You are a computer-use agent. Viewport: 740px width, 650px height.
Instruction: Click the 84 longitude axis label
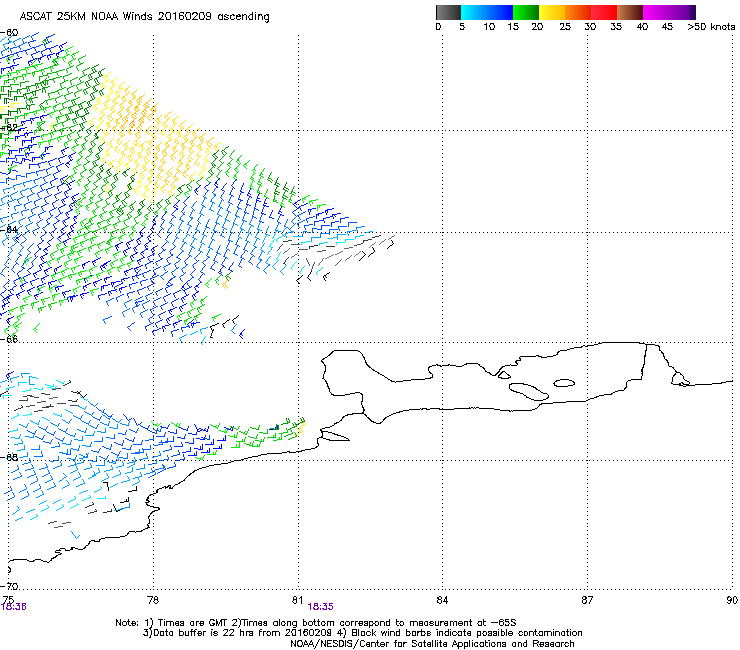point(442,600)
